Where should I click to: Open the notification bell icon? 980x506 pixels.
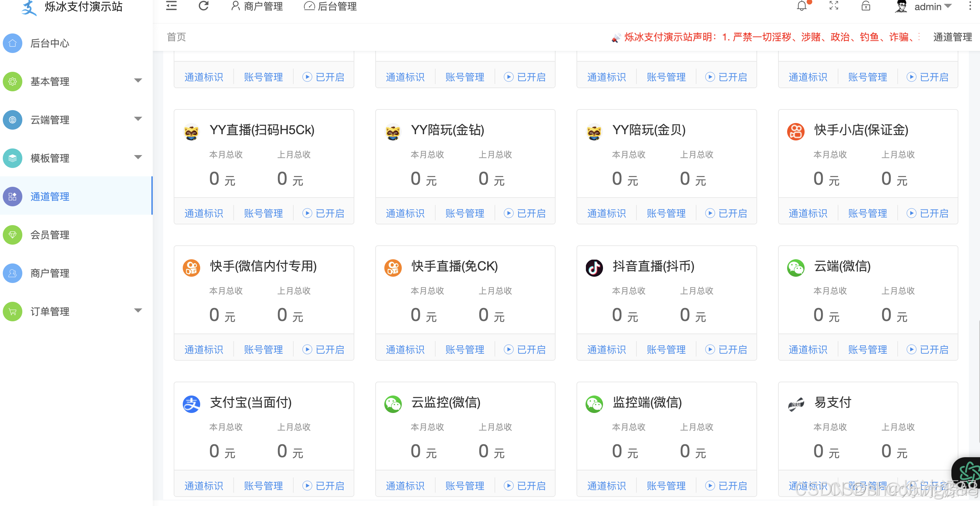click(801, 6)
